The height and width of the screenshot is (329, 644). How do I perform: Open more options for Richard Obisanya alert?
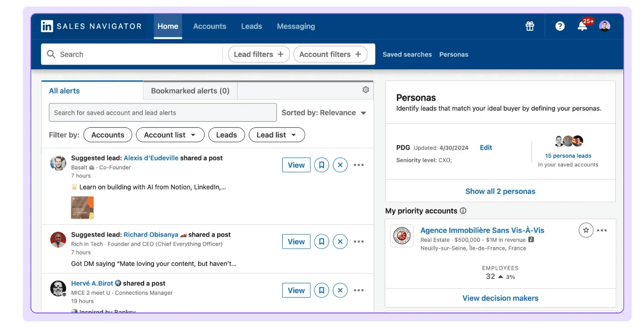click(359, 241)
